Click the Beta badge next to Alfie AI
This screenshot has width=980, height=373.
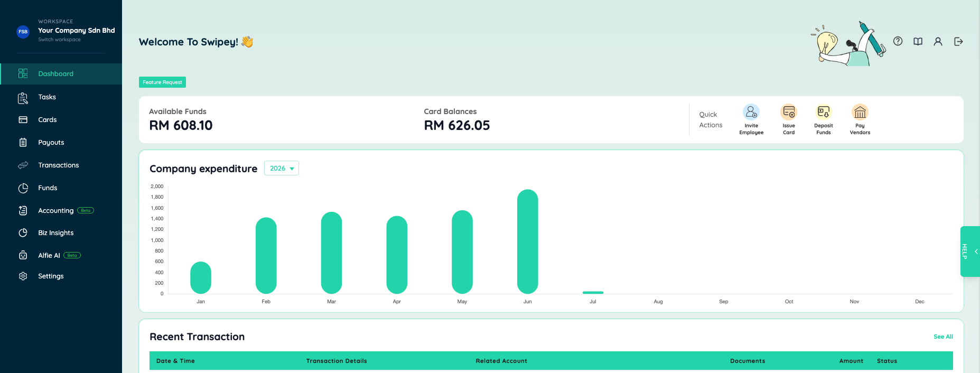point(72,255)
